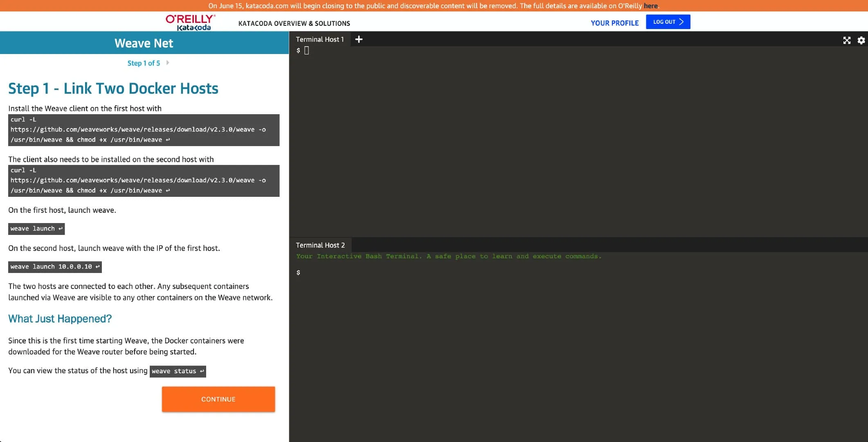The width and height of the screenshot is (868, 442).
Task: Click the 'What Just Happened?' heading
Action: click(60, 318)
